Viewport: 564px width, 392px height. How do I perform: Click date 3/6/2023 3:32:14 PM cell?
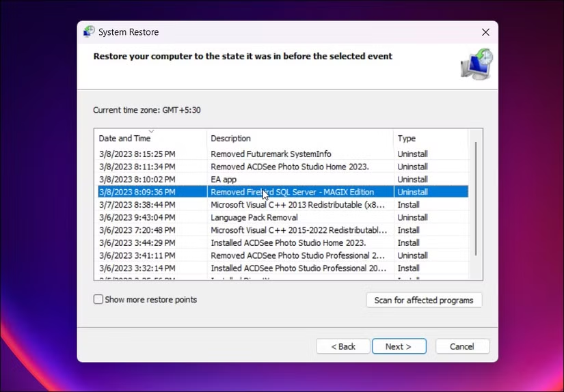click(137, 268)
